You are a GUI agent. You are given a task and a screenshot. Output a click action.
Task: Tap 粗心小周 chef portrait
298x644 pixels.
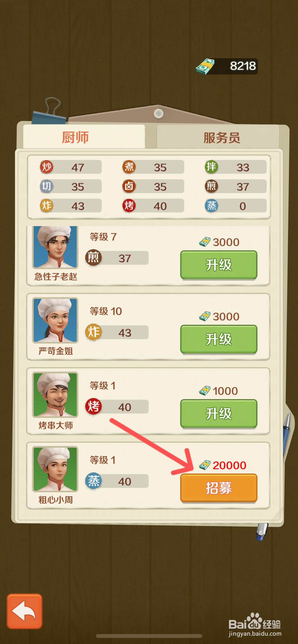[x=55, y=469]
